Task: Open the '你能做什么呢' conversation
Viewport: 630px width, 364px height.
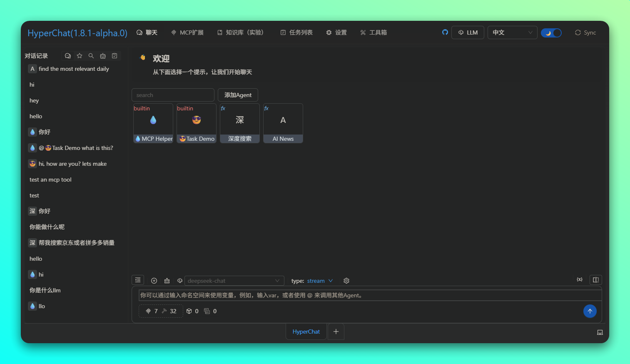Action: tap(75, 227)
